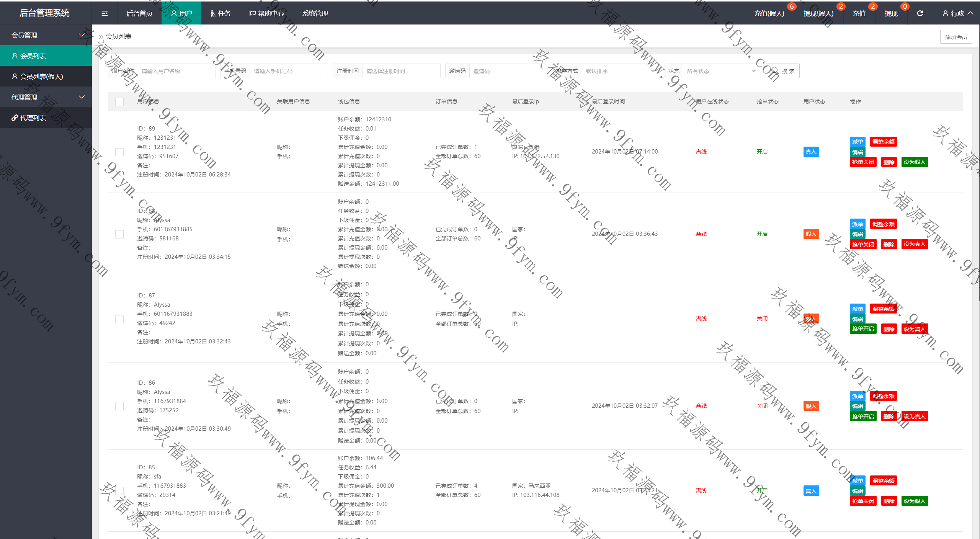Viewport: 980px width, 539px height.
Task: Click the hamburger menu collapse icon
Action: click(105, 13)
